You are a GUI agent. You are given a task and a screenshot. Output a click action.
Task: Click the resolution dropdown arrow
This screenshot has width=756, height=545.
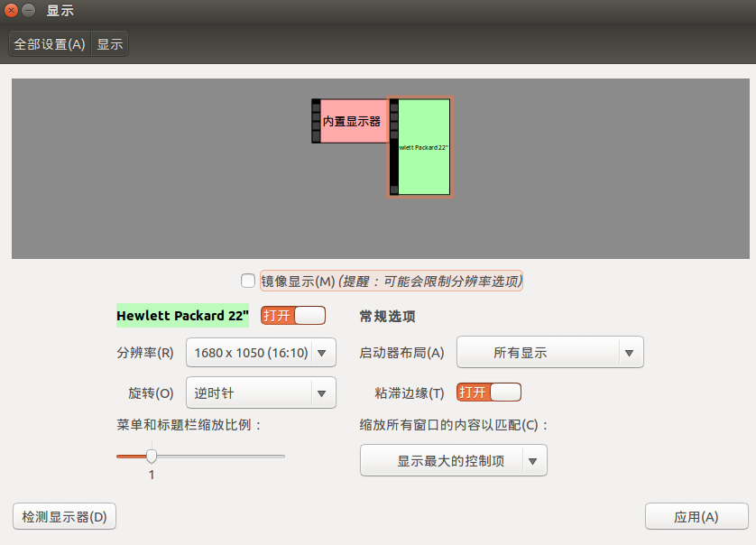[x=322, y=353]
